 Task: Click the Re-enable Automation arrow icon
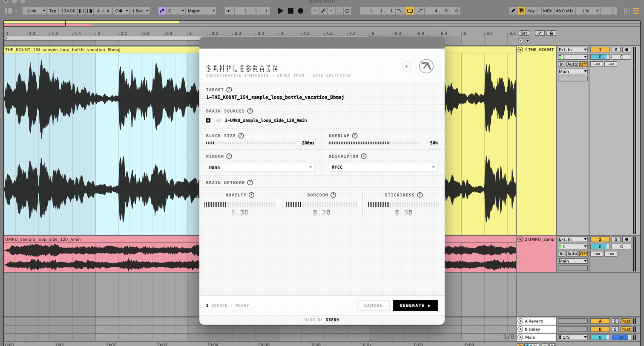pos(331,11)
